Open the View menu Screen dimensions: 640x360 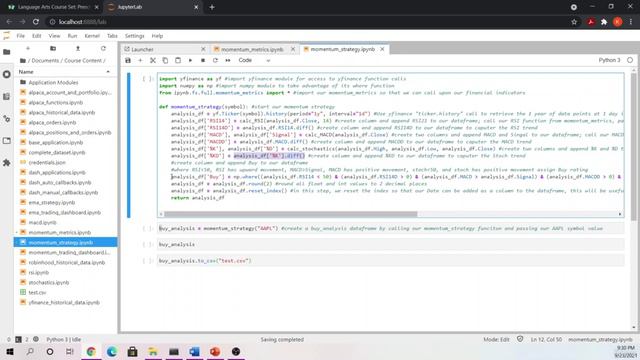pyautogui.click(x=54, y=36)
